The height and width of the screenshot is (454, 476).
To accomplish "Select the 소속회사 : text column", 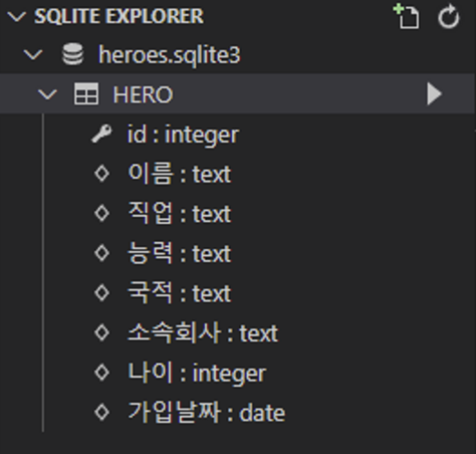I will [203, 333].
